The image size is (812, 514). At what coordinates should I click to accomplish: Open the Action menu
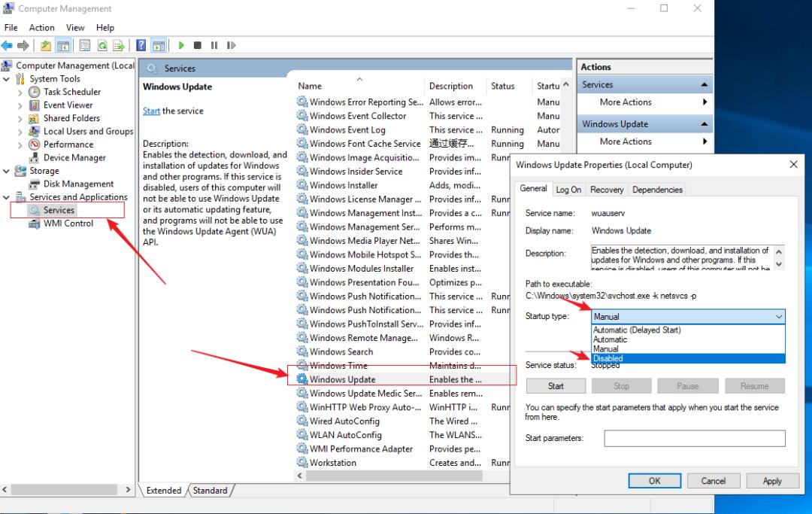[x=42, y=28]
